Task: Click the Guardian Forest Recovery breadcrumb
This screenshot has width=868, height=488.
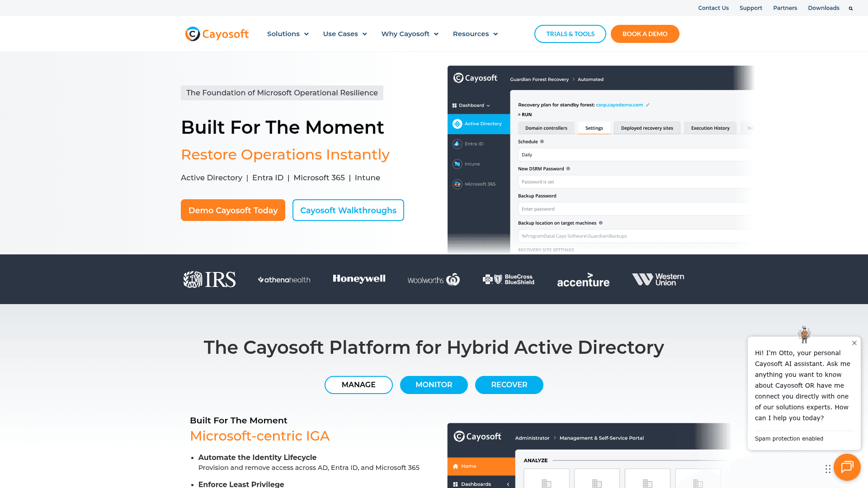Action: [539, 80]
